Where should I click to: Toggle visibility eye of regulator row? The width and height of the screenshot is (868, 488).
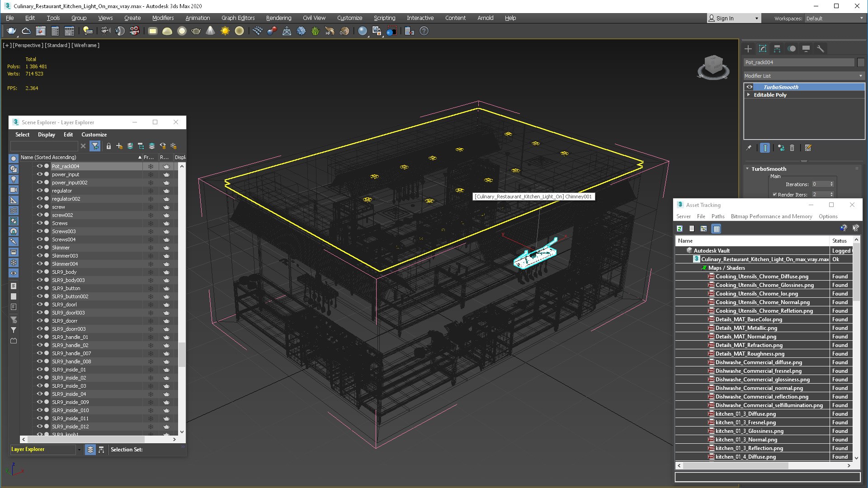[x=39, y=191]
